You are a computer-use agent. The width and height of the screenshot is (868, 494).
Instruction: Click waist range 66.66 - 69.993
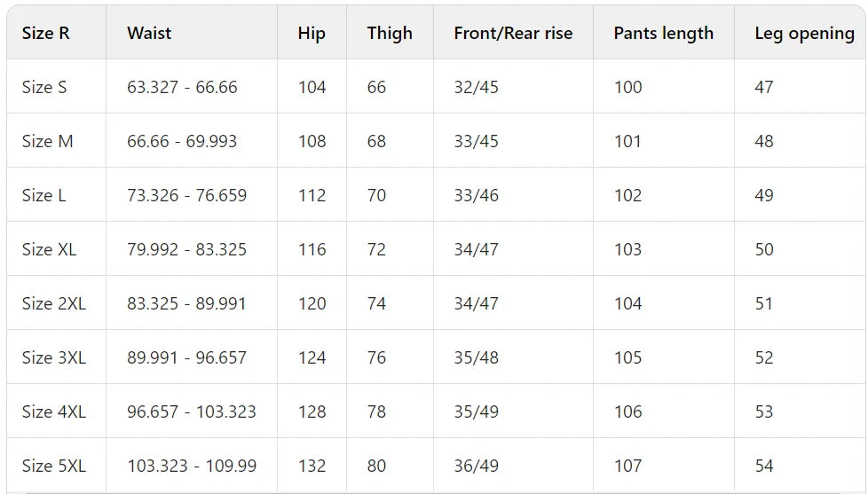point(182,141)
